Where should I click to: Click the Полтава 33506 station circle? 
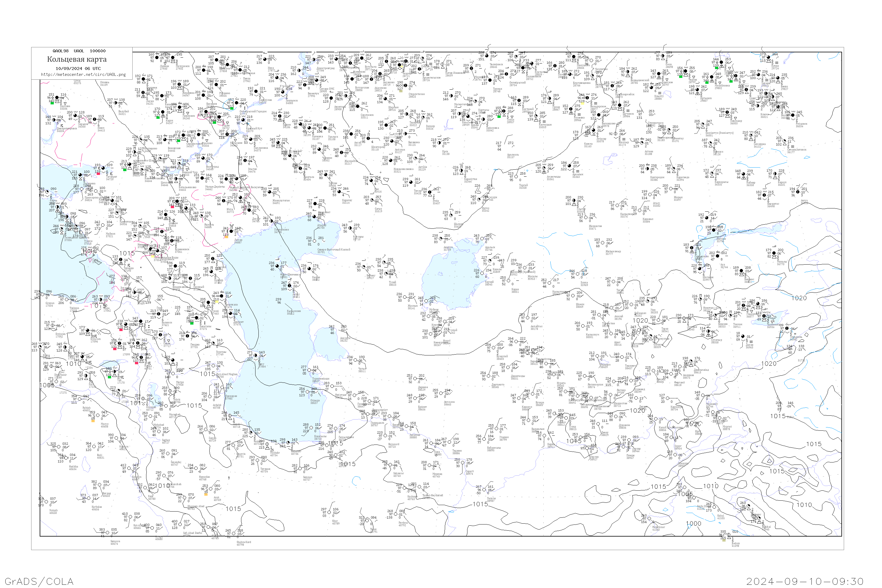point(57,98)
